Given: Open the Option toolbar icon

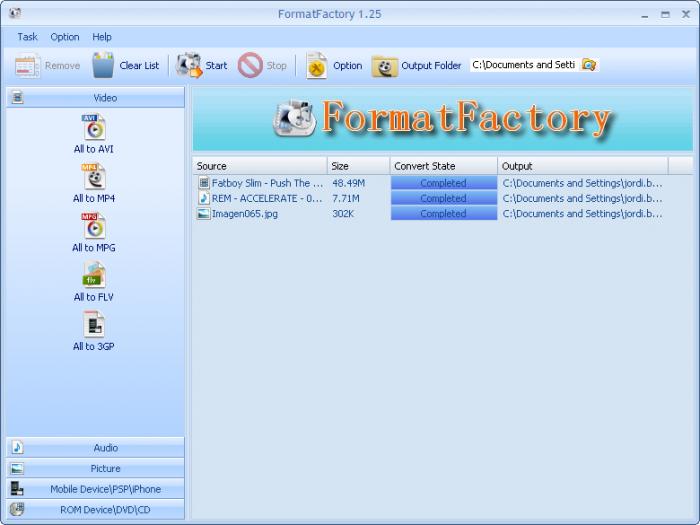Looking at the screenshot, I should [317, 66].
